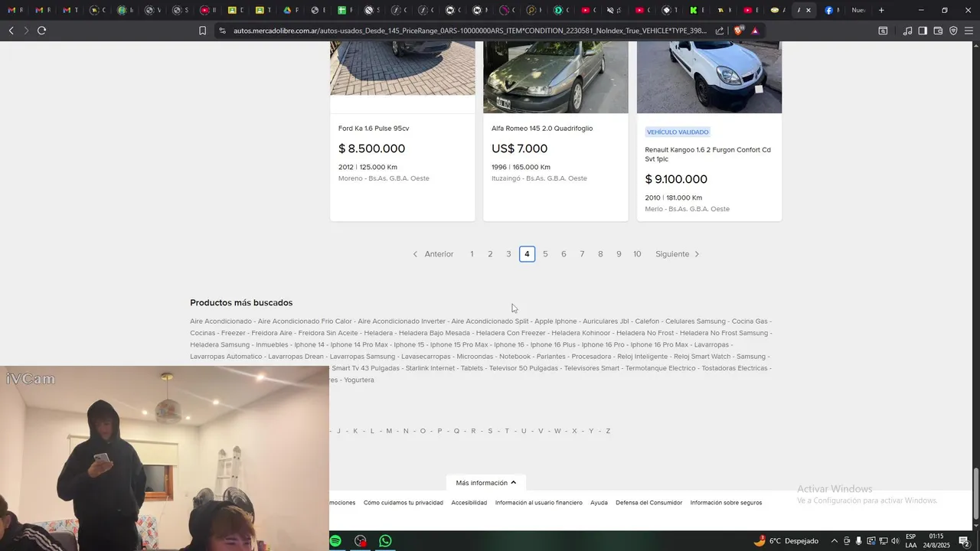Screen dimensions: 980x551
Task: Bookmark this page via the bookmark icon
Action: pyautogui.click(x=202, y=31)
